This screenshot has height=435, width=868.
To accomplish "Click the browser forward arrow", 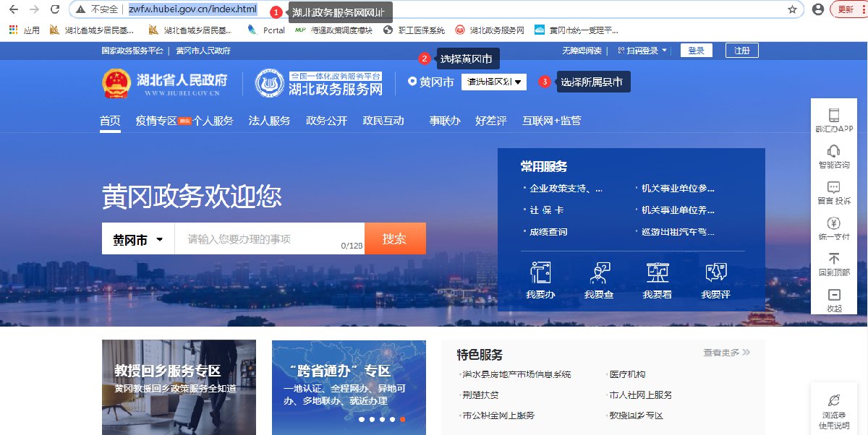I will [34, 9].
